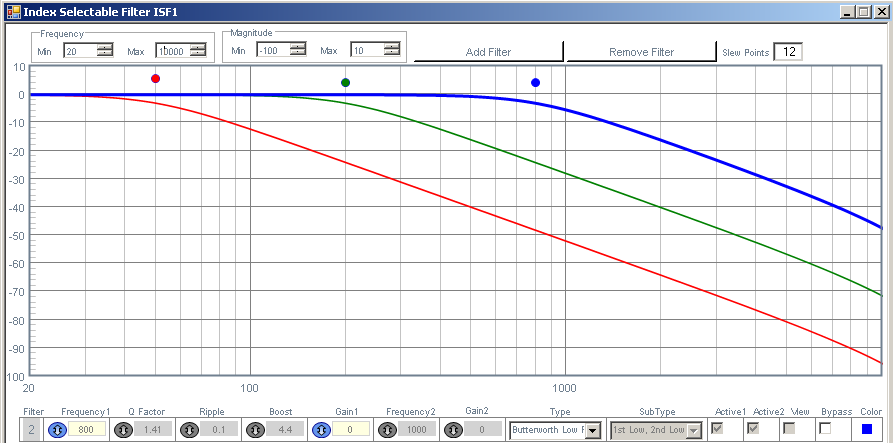
Task: Click the Q Factor value 1.41 field
Action: [x=152, y=430]
